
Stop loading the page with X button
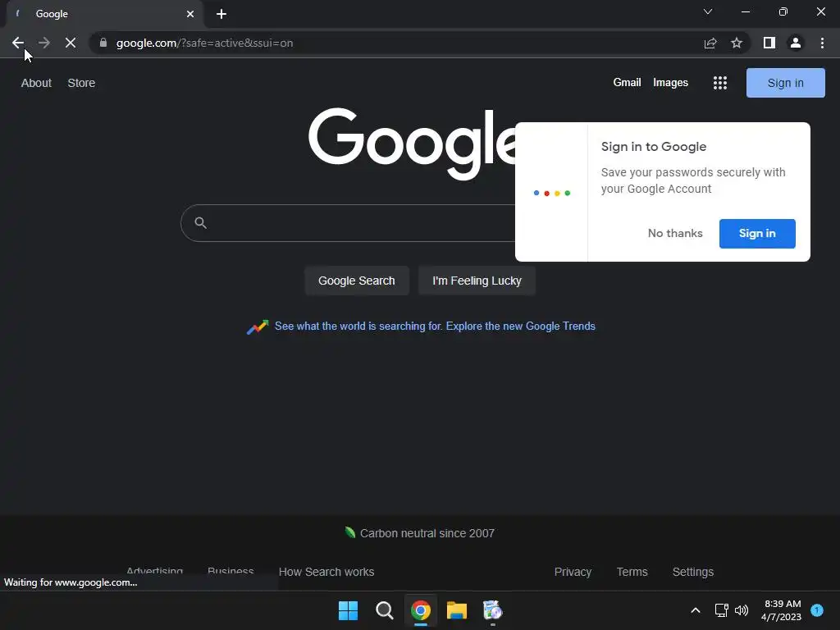[x=71, y=43]
